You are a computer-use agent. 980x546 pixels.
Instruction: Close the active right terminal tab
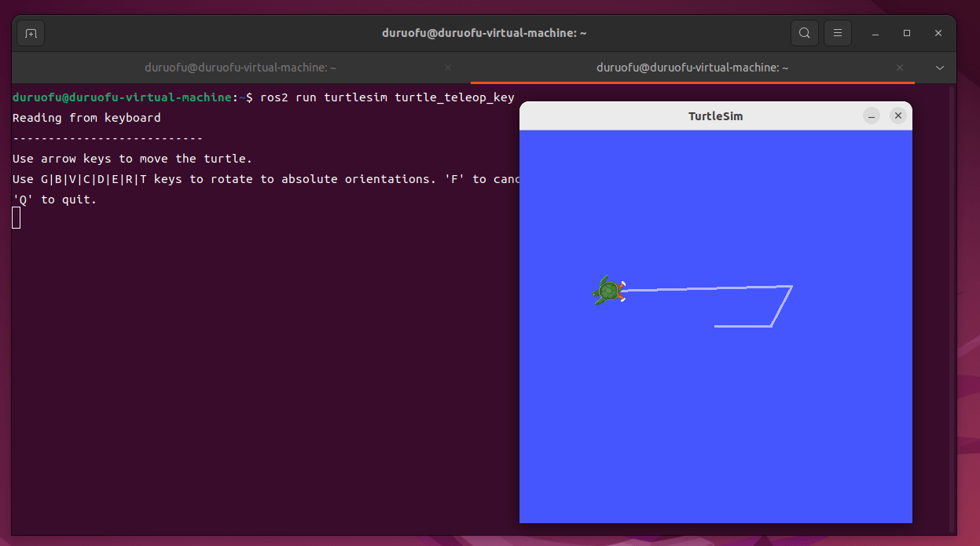[900, 68]
